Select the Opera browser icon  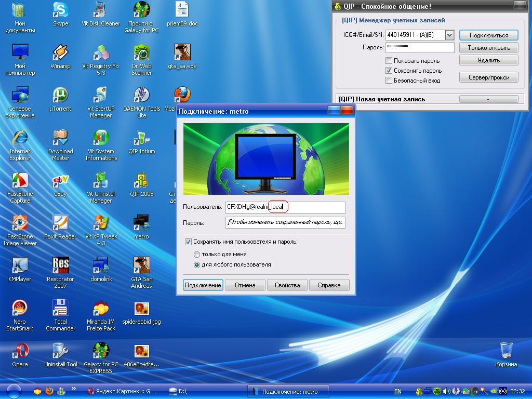pyautogui.click(x=20, y=355)
